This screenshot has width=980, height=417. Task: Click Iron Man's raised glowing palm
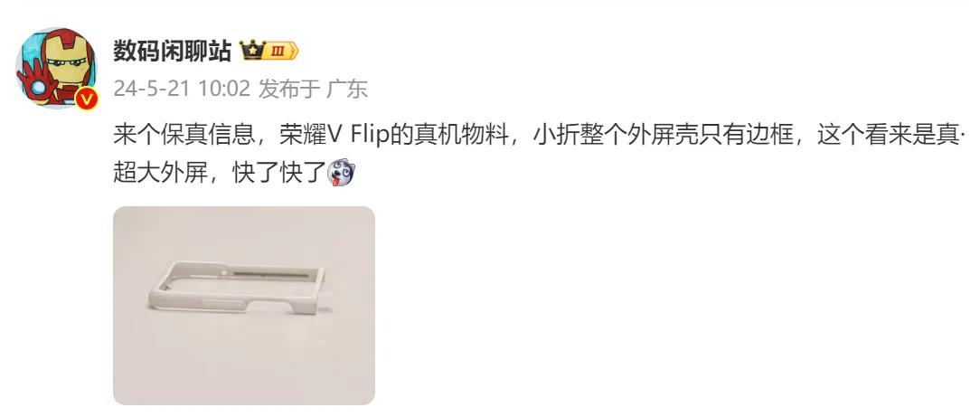click(x=33, y=80)
